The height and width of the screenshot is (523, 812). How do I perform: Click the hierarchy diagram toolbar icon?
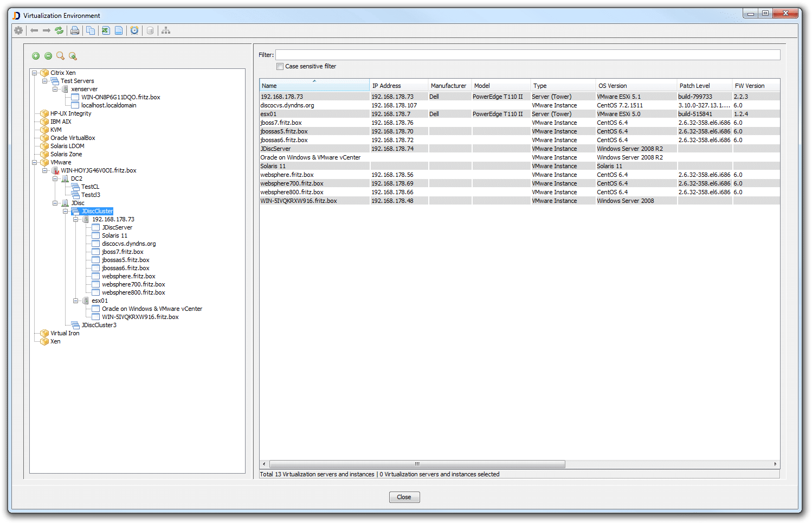pos(166,30)
